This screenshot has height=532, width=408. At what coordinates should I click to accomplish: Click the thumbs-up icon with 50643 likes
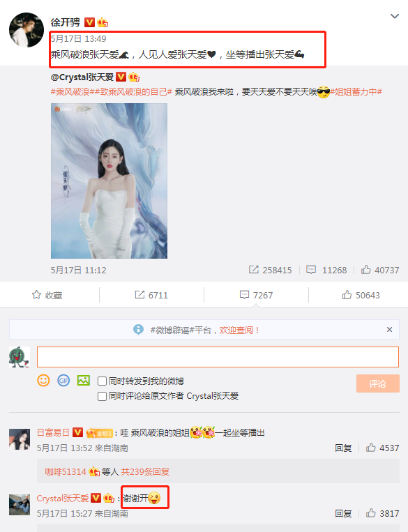pyautogui.click(x=347, y=295)
